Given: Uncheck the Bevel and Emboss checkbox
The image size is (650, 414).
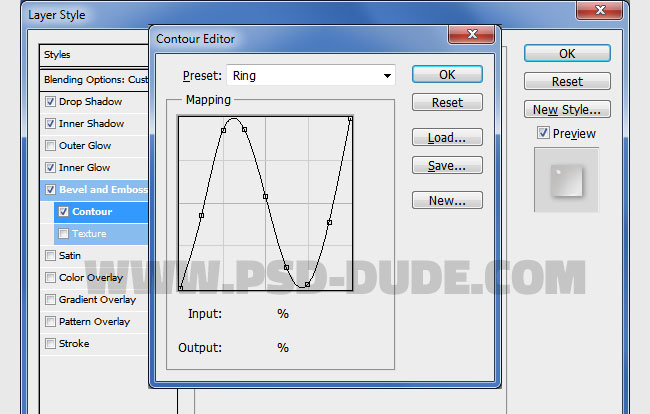Looking at the screenshot, I should pos(50,189).
